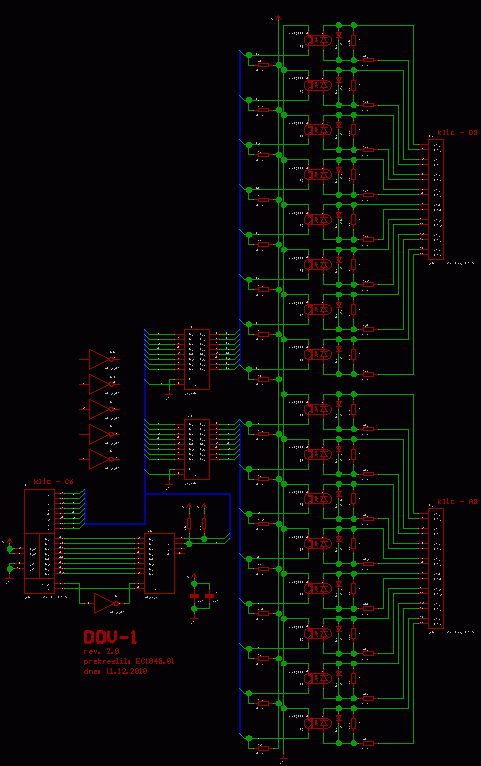Screen dimensions: 481x766
Task: Select the decoder IC right of C6 connector
Action: [x=159, y=563]
